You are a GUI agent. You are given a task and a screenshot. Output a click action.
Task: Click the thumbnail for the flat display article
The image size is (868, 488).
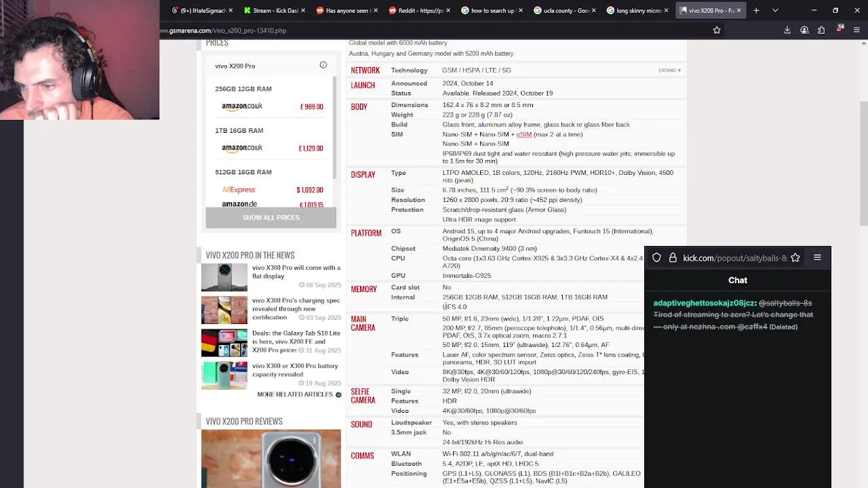point(224,277)
